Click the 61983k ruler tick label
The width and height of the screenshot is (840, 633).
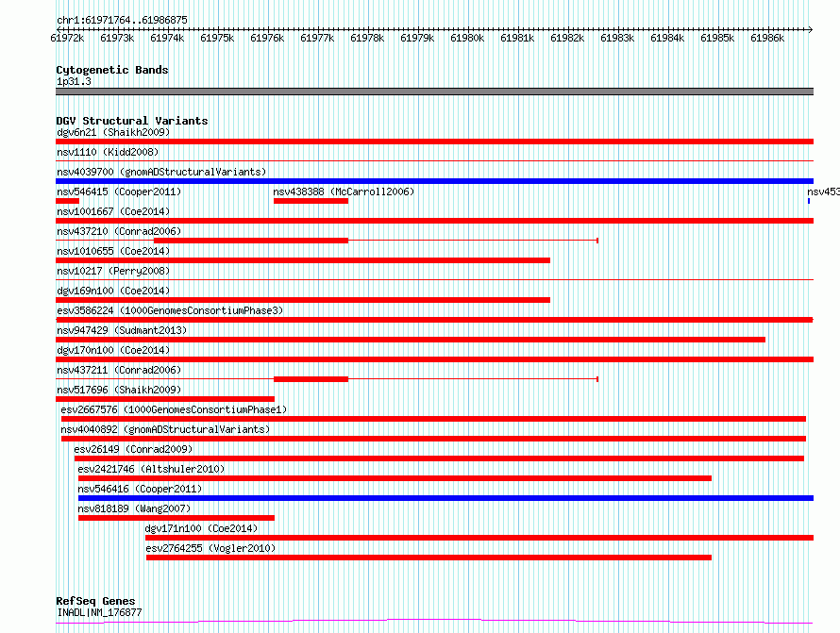point(617,38)
